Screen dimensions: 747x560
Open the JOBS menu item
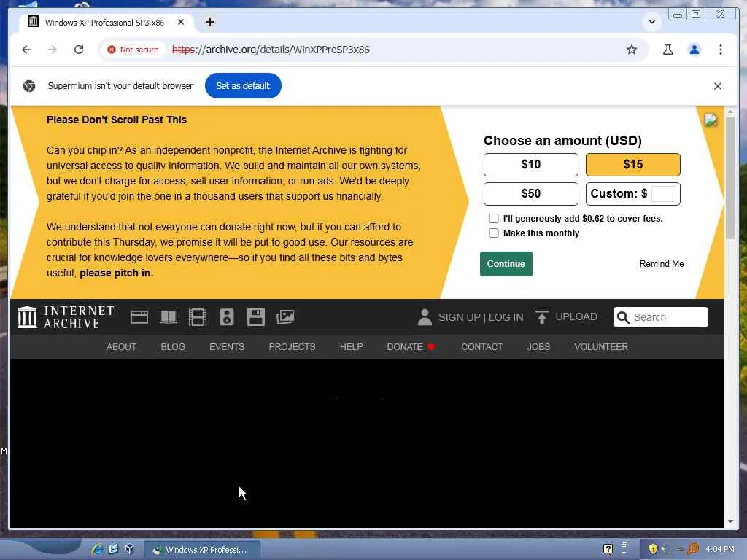point(538,347)
